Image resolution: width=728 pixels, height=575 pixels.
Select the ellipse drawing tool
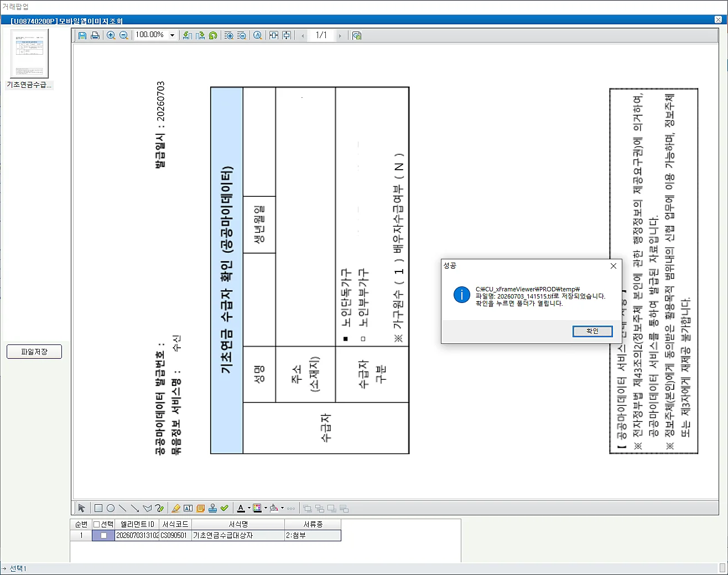111,508
